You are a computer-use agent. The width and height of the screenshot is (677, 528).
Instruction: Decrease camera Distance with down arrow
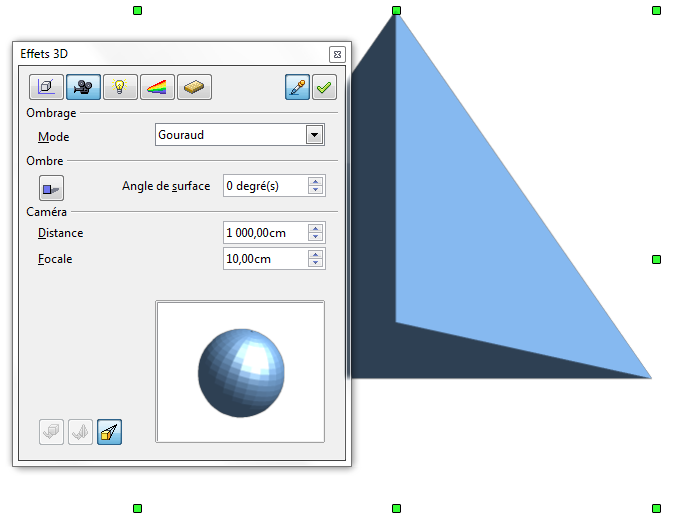(x=316, y=237)
